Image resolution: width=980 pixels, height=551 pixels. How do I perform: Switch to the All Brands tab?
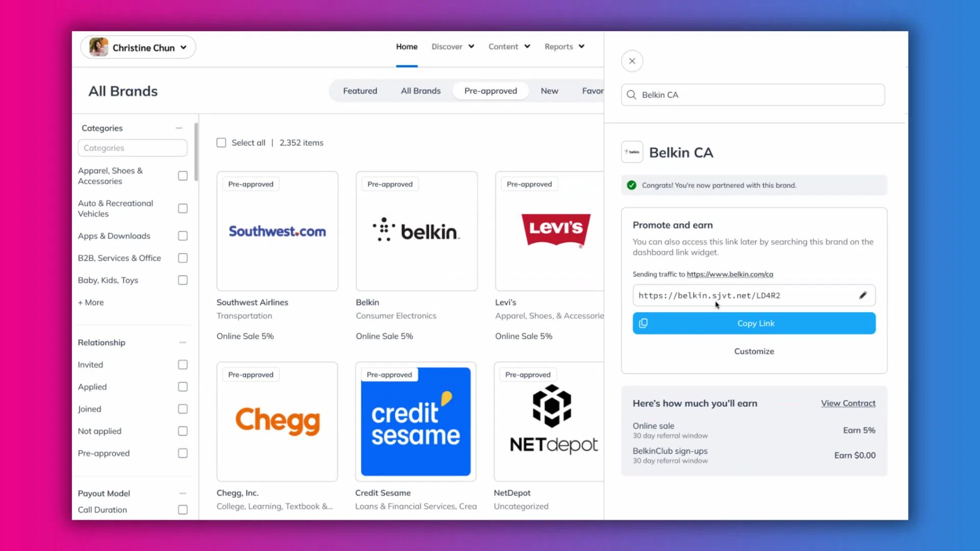(x=420, y=90)
